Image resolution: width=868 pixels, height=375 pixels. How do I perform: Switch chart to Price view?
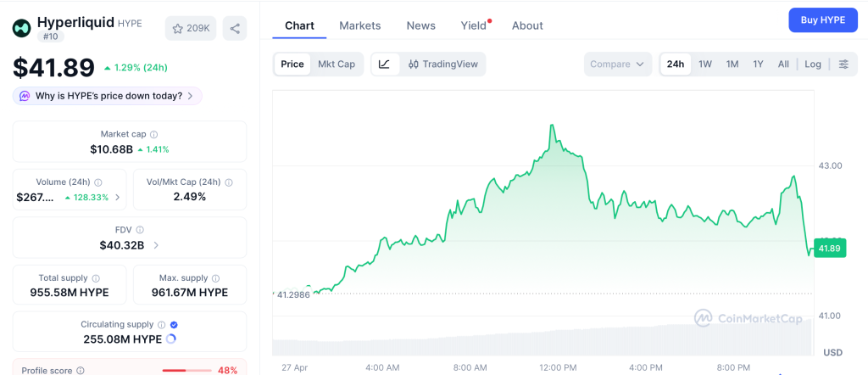click(x=292, y=64)
